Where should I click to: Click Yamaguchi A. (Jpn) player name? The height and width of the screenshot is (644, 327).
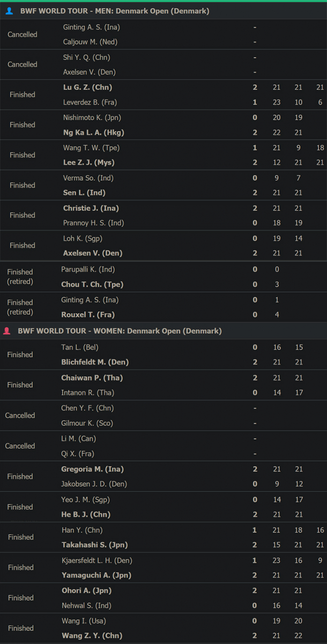[x=96, y=575]
